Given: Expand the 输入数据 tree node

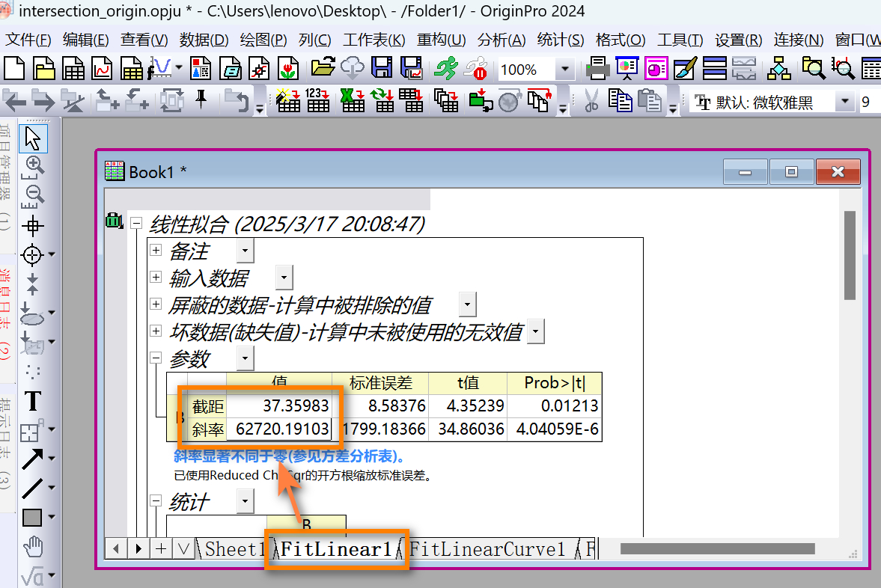Looking at the screenshot, I should [x=156, y=278].
